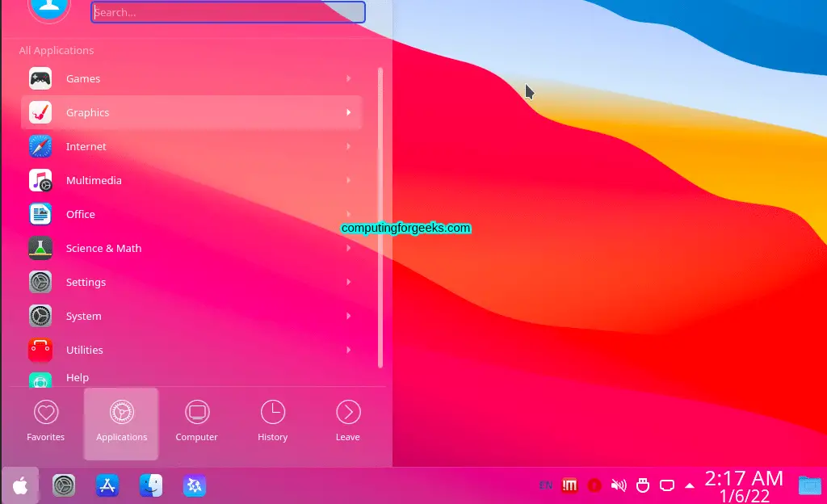Open the Help entry label
The width and height of the screenshot is (827, 504).
(x=78, y=377)
